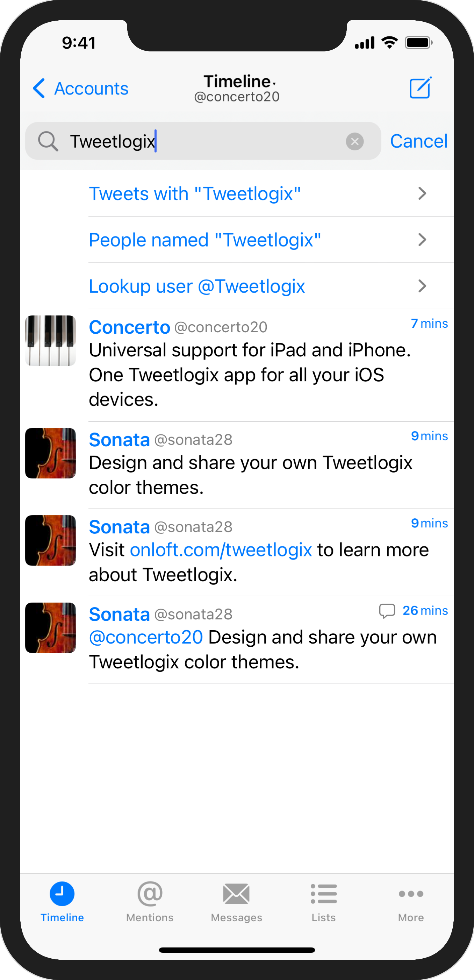This screenshot has height=980, width=474.
Task: Open the onloft.com/tweetlogix link
Action: pos(221,550)
